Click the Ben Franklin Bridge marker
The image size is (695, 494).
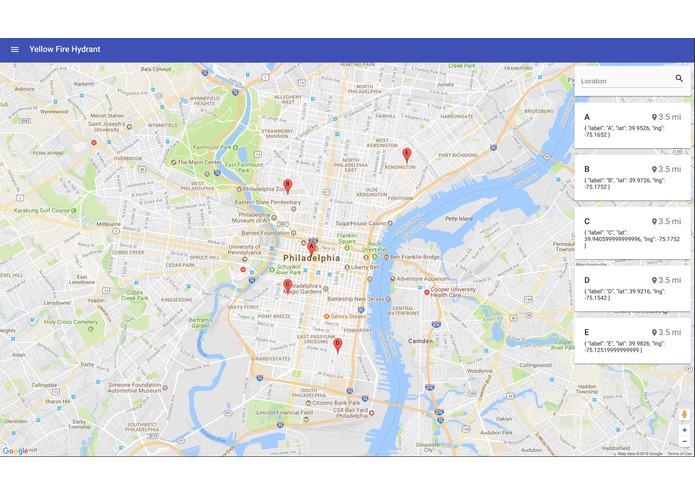[x=386, y=257]
